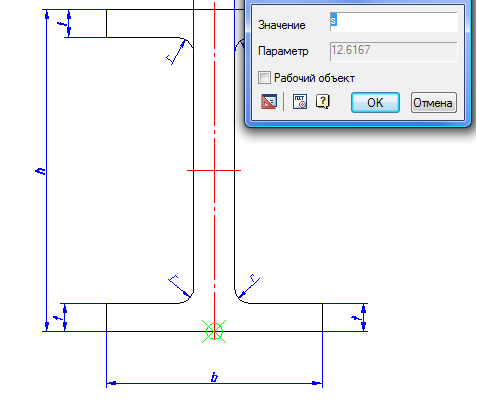This screenshot has width=477, height=407.
Task: Select the bottom-left flange thickness t dimension
Action: (x=58, y=318)
